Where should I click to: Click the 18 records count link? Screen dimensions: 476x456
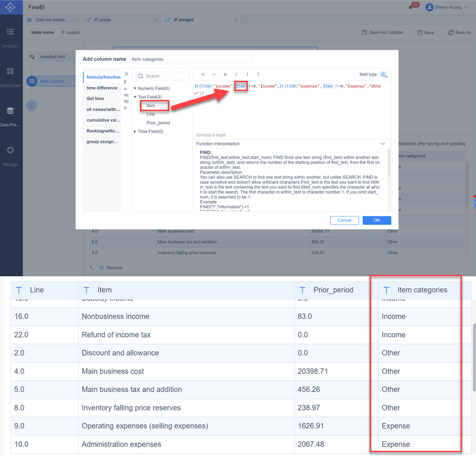(101, 268)
